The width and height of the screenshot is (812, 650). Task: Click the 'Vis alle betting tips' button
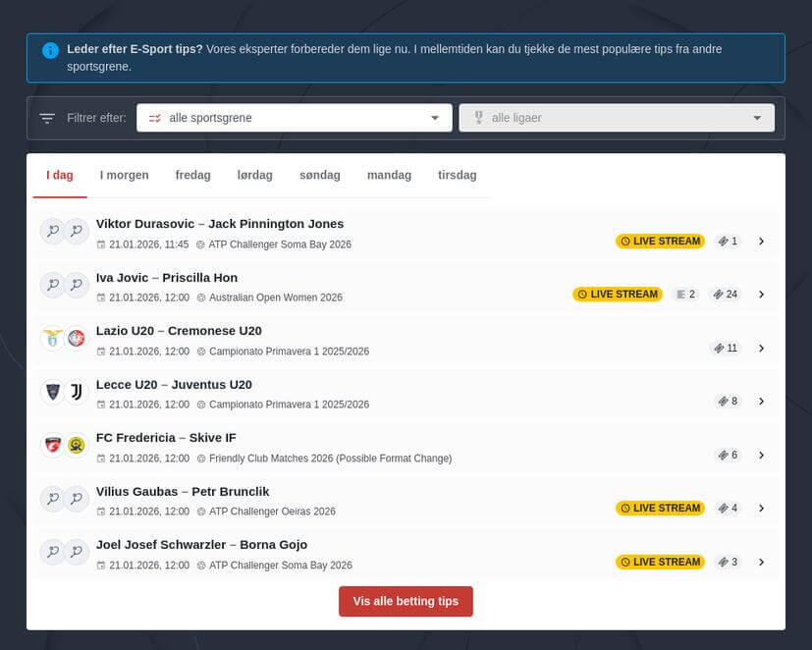coord(406,601)
